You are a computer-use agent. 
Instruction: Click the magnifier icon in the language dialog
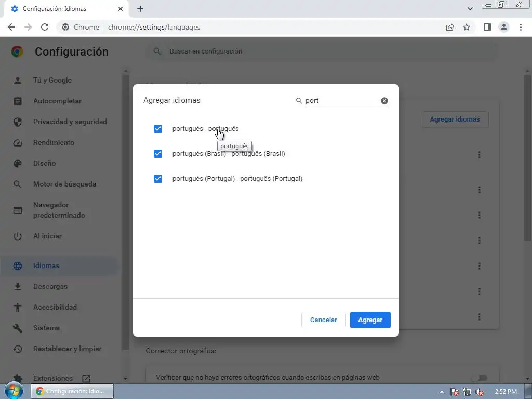tap(299, 101)
